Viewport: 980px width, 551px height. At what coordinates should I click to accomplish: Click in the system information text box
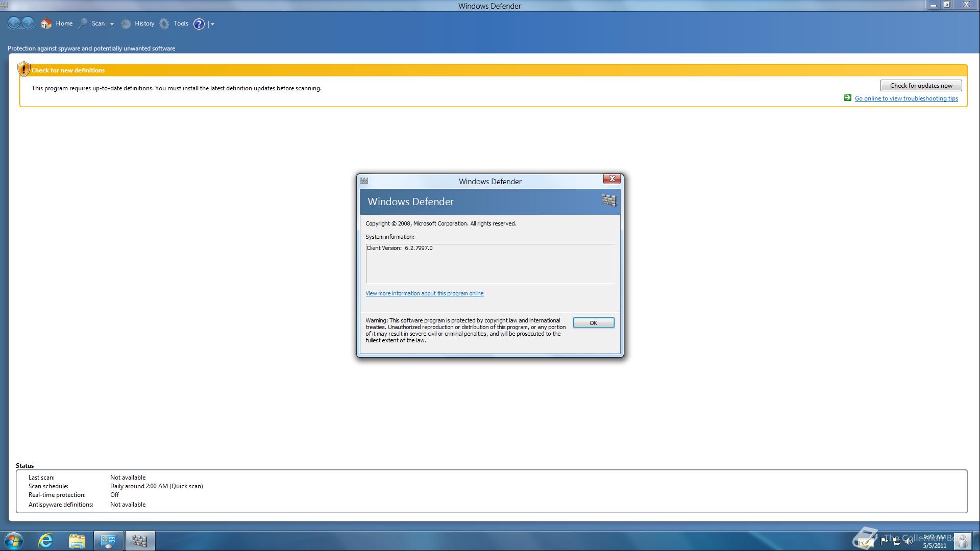click(490, 263)
